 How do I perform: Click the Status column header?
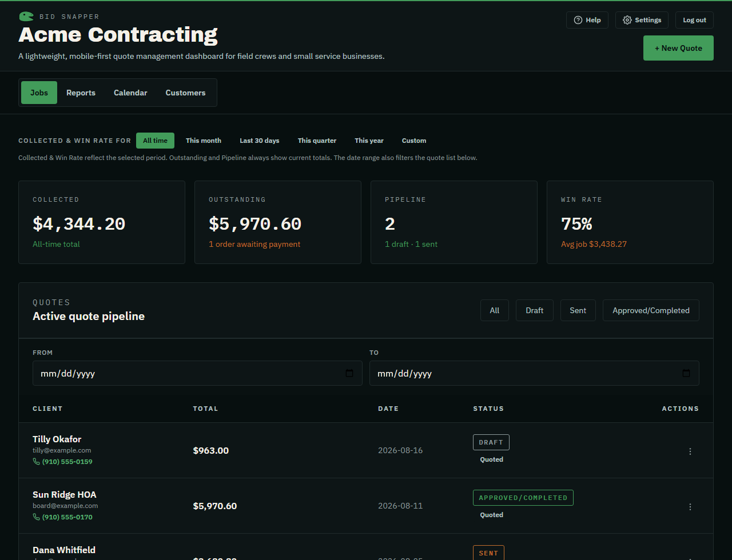(x=488, y=409)
